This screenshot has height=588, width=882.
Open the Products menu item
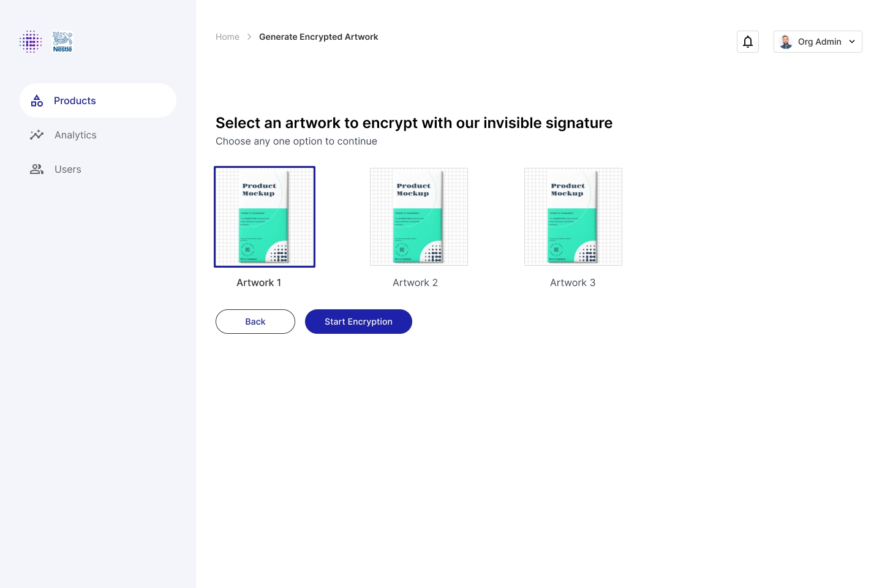point(75,100)
